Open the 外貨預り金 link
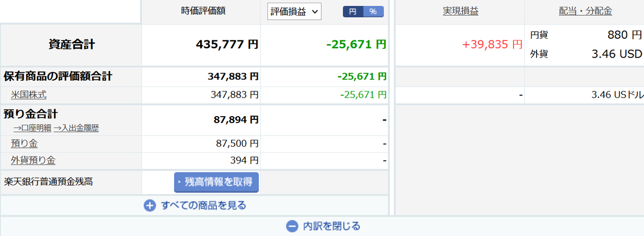 coord(33,160)
